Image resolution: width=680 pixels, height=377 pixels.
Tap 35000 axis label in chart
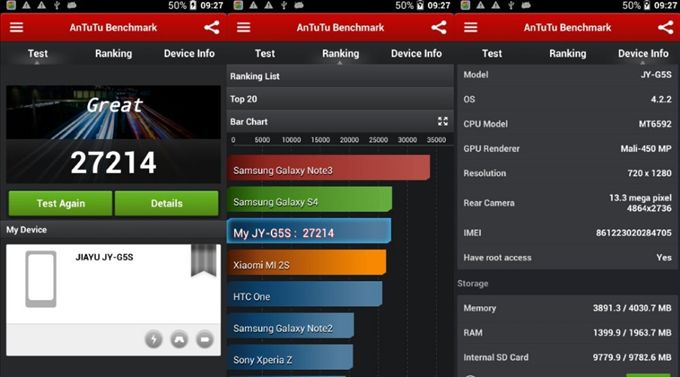(x=436, y=140)
